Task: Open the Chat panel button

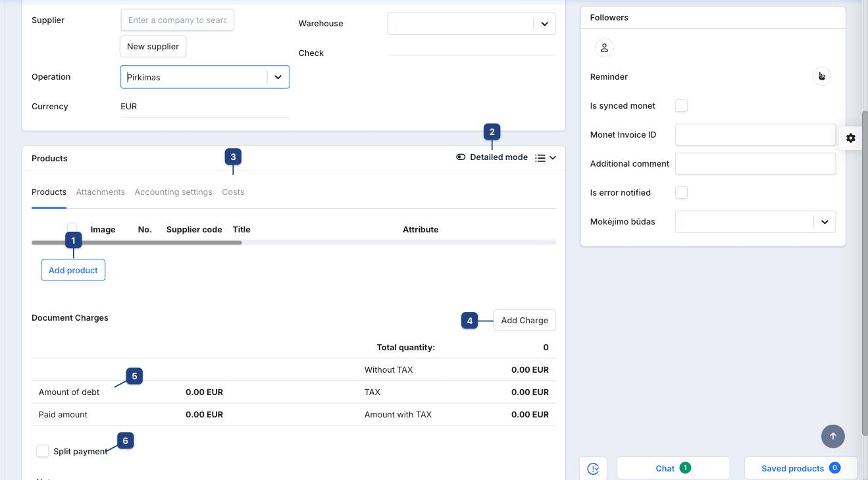Action: click(x=673, y=468)
